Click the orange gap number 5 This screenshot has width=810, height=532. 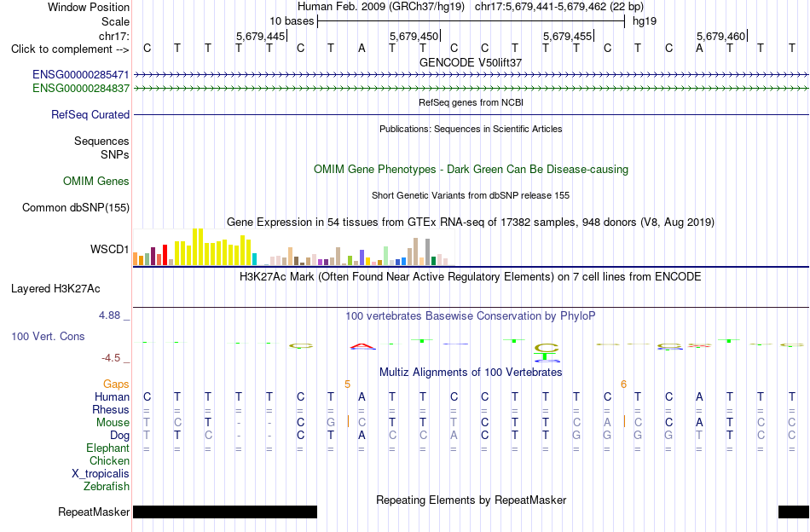pyautogui.click(x=347, y=385)
